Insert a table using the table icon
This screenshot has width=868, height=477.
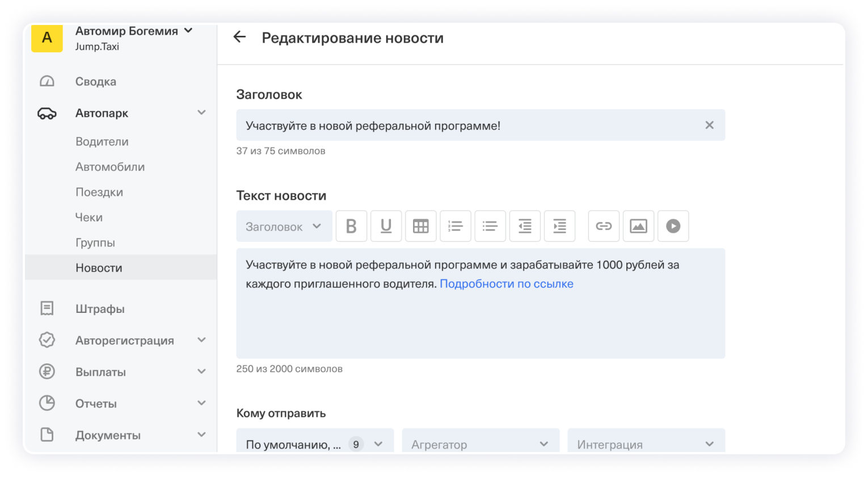tap(420, 227)
